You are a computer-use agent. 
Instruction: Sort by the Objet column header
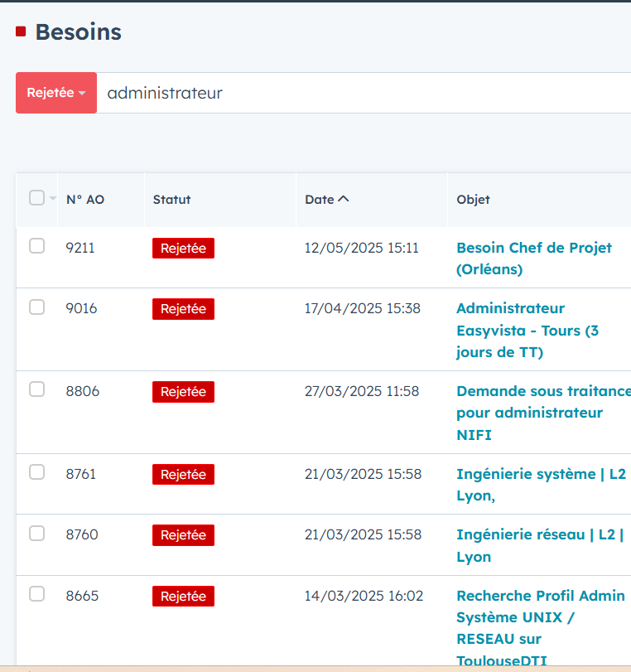pyautogui.click(x=473, y=200)
